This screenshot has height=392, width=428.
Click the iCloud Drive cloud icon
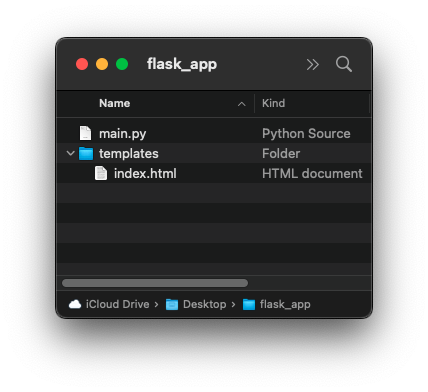pyautogui.click(x=75, y=304)
